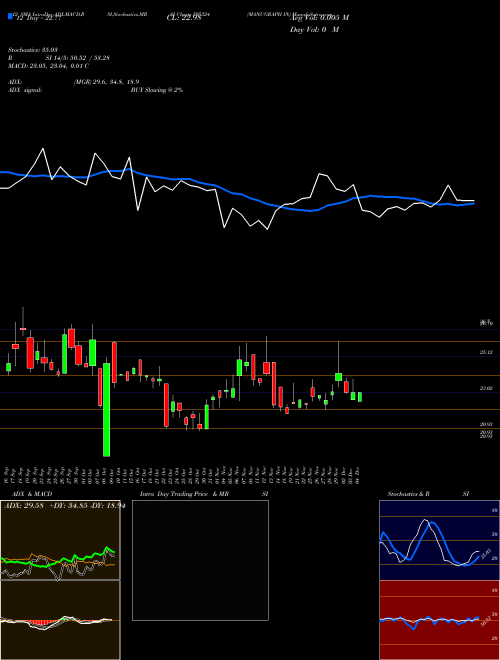The width and height of the screenshot is (500, 660).
Task: Open the MACD histogram panel below ADX
Action: pyautogui.click(x=60, y=620)
